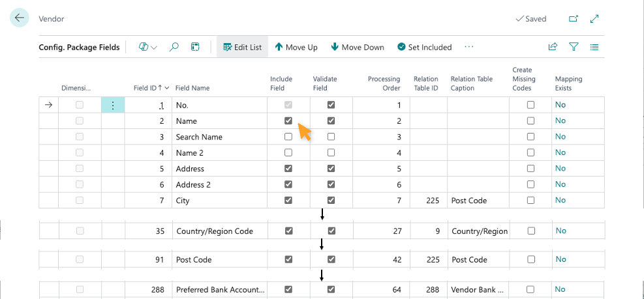
Task: Open the filter pane icon
Action: pos(574,47)
